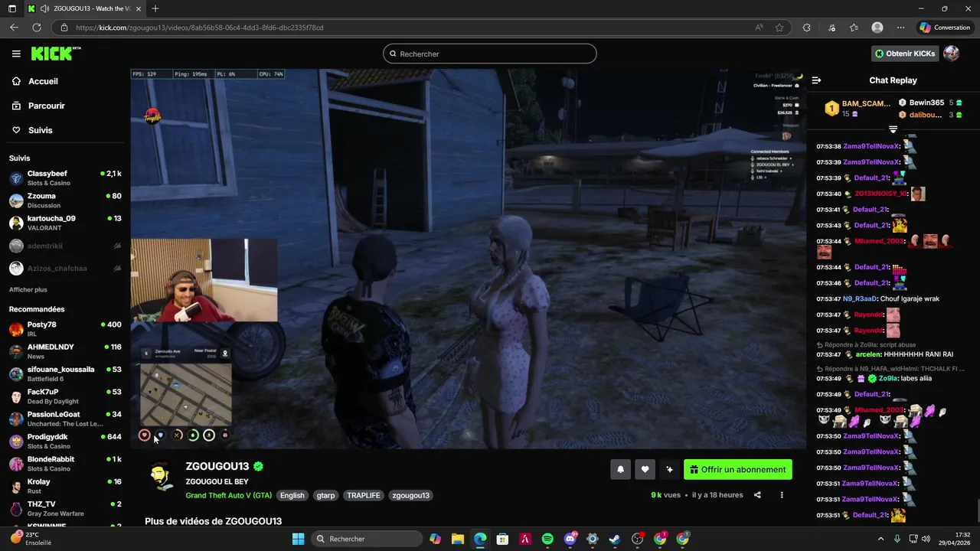Viewport: 980px width, 551px height.
Task: Expand followed list with Afficher plus
Action: coord(28,290)
